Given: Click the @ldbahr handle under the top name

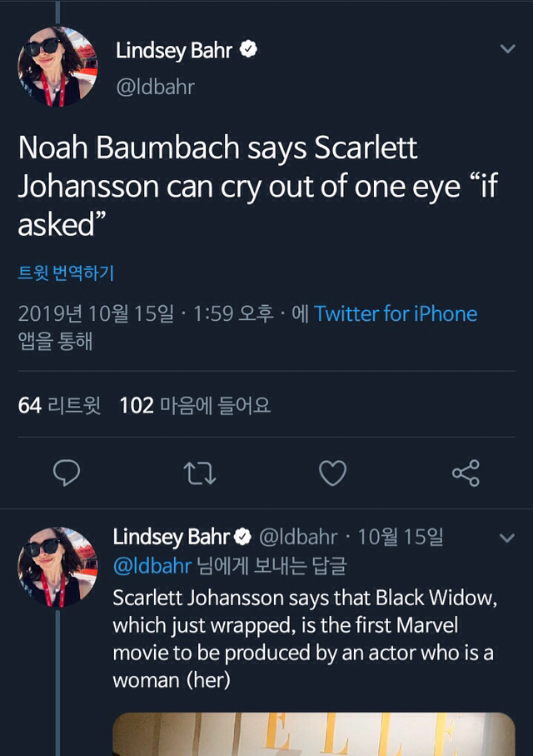Looking at the screenshot, I should point(155,87).
